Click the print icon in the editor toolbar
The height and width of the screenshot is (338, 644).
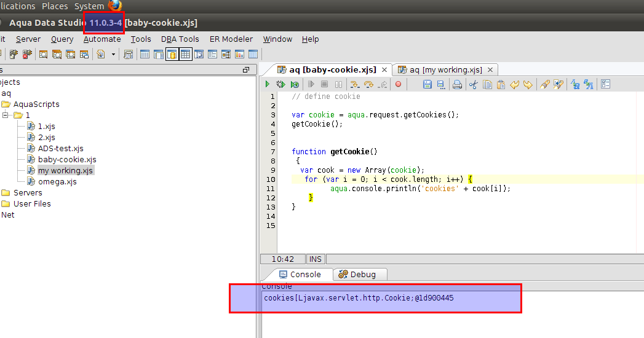pos(457,85)
